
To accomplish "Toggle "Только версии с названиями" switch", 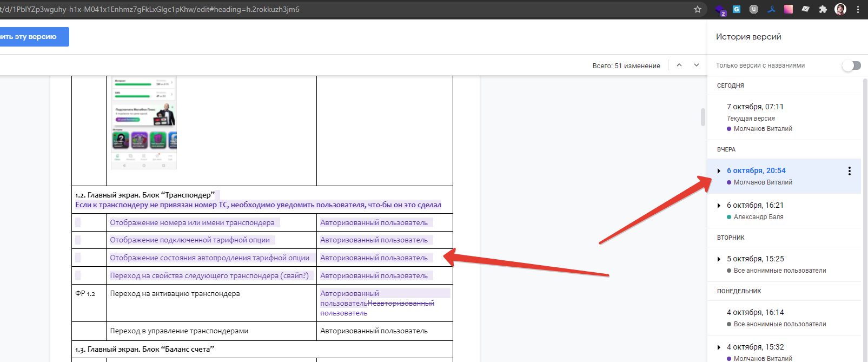I will click(851, 65).
